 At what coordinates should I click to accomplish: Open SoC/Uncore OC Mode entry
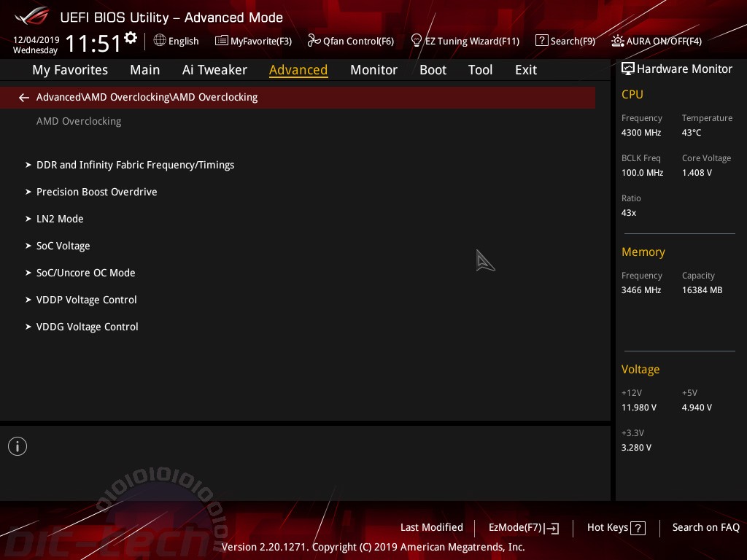[86, 273]
